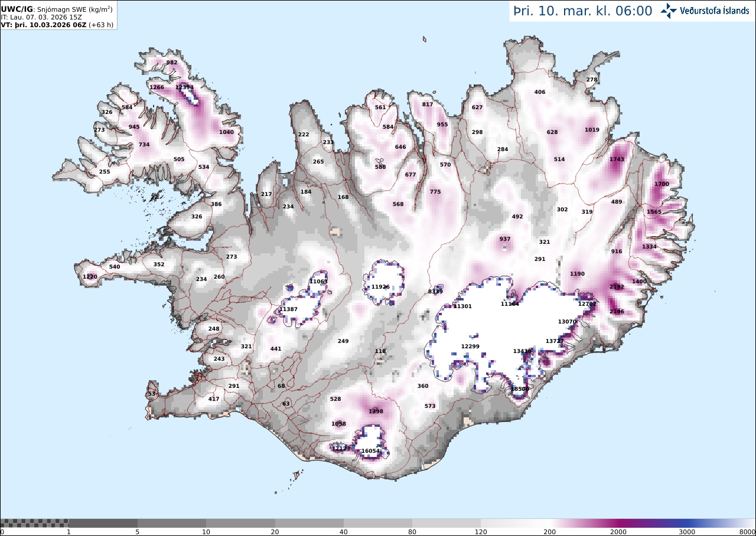Viewport: 756px width, 536px height.
Task: Click the 2196 snow value label
Action: click(x=617, y=312)
